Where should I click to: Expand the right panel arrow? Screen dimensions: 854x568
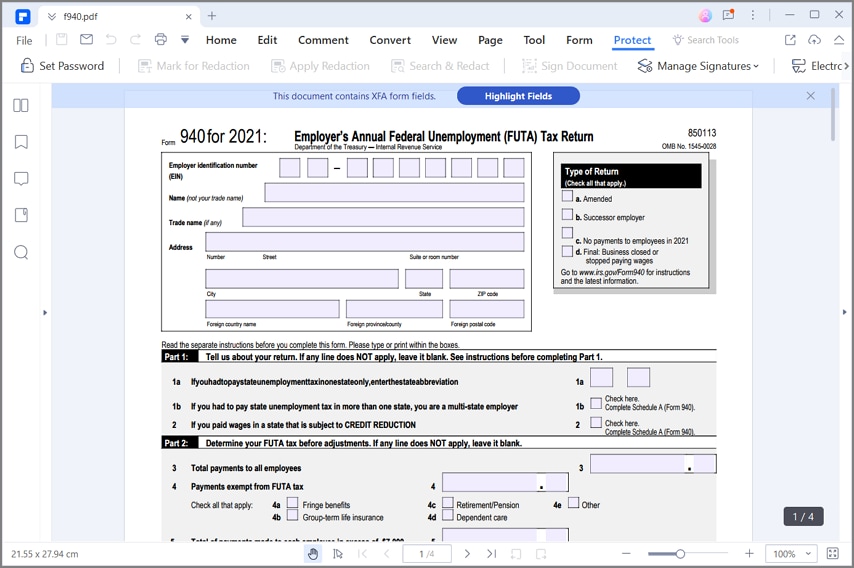point(845,312)
